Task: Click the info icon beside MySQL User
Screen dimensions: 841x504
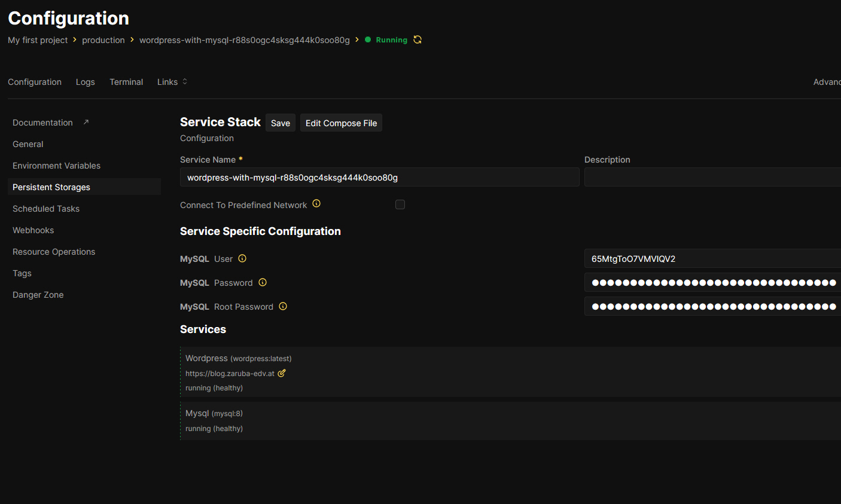Action: (x=242, y=258)
